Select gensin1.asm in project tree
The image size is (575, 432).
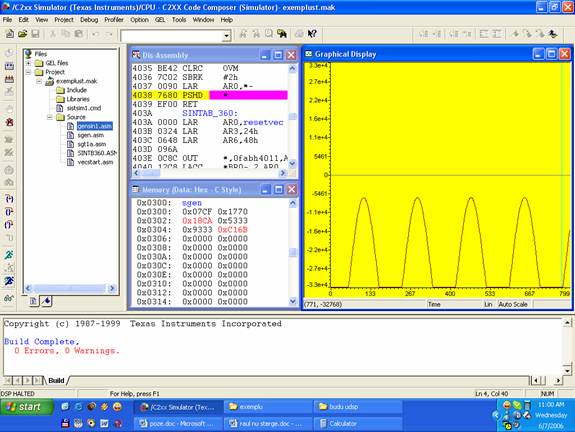pos(95,126)
